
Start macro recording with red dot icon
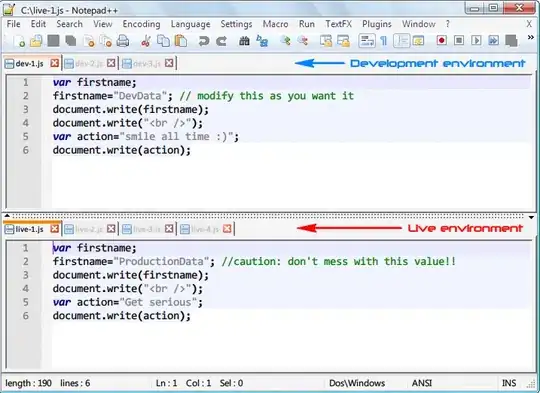point(442,41)
